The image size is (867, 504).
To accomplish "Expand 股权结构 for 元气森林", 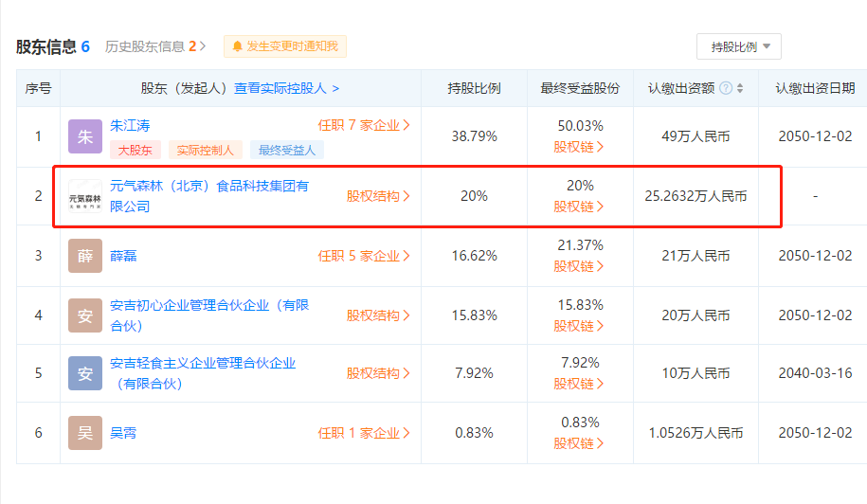I will pyautogui.click(x=378, y=196).
